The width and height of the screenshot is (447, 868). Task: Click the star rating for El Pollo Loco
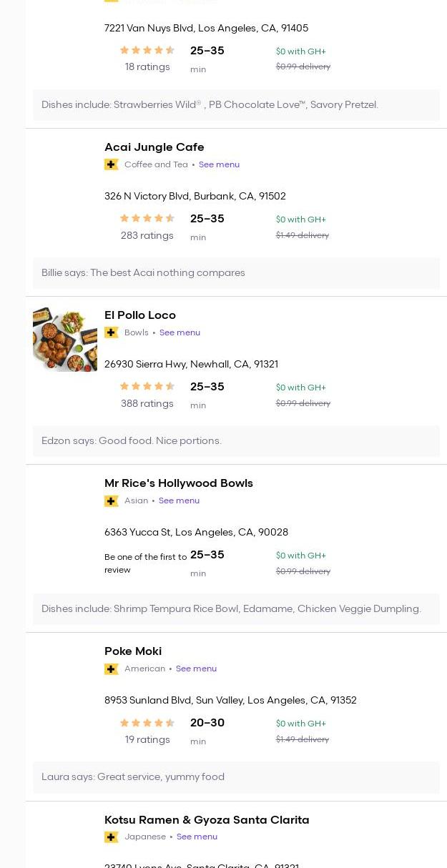(x=147, y=387)
